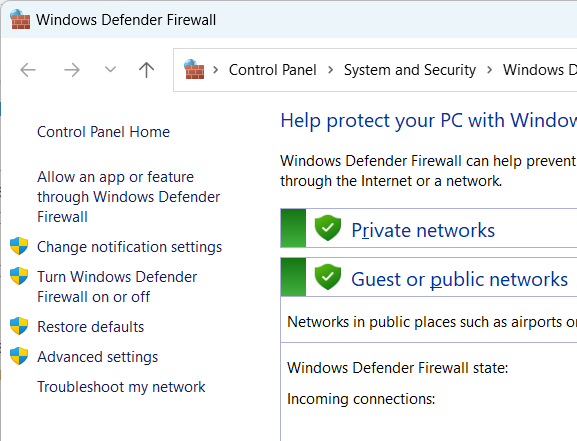This screenshot has width=577, height=441.
Task: Expand the chevron after Control Panel breadcrumb
Action: 330,70
